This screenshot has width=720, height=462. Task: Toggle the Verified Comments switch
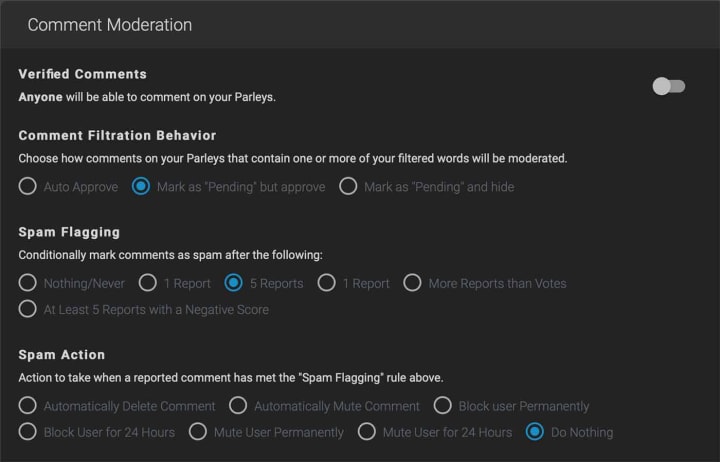click(668, 86)
